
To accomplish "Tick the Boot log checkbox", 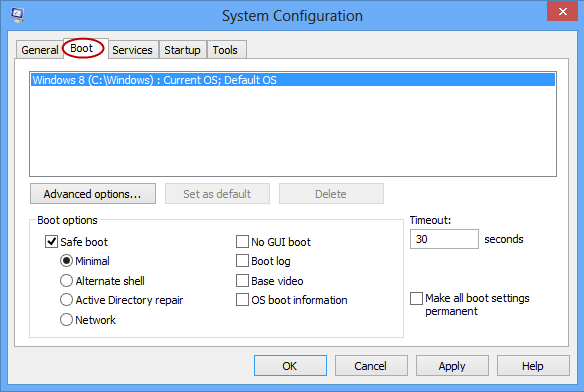I will (x=242, y=261).
